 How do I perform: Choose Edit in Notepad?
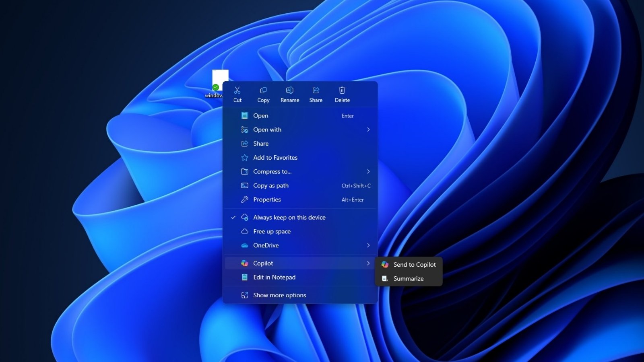click(x=300, y=277)
